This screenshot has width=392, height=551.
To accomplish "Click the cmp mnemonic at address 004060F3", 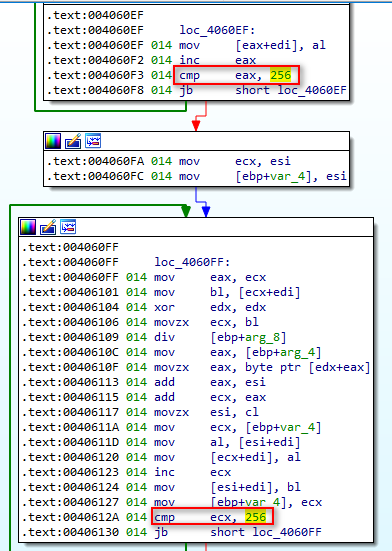I will 189,75.
